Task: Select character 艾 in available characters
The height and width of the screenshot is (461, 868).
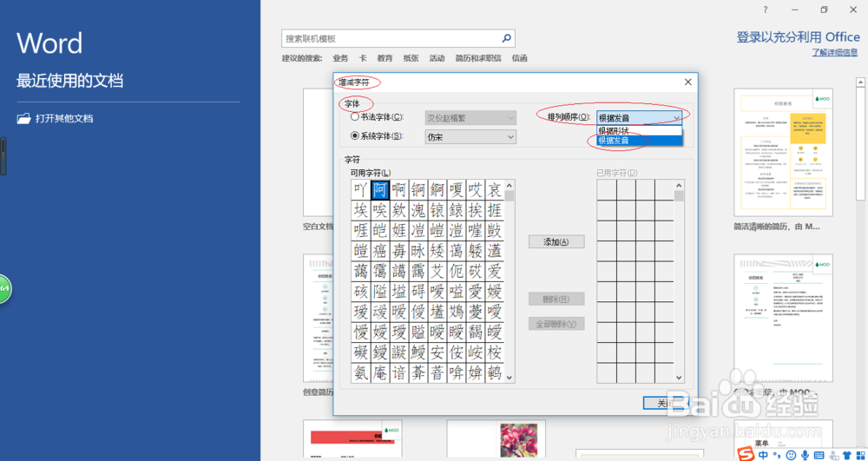Action: (437, 271)
